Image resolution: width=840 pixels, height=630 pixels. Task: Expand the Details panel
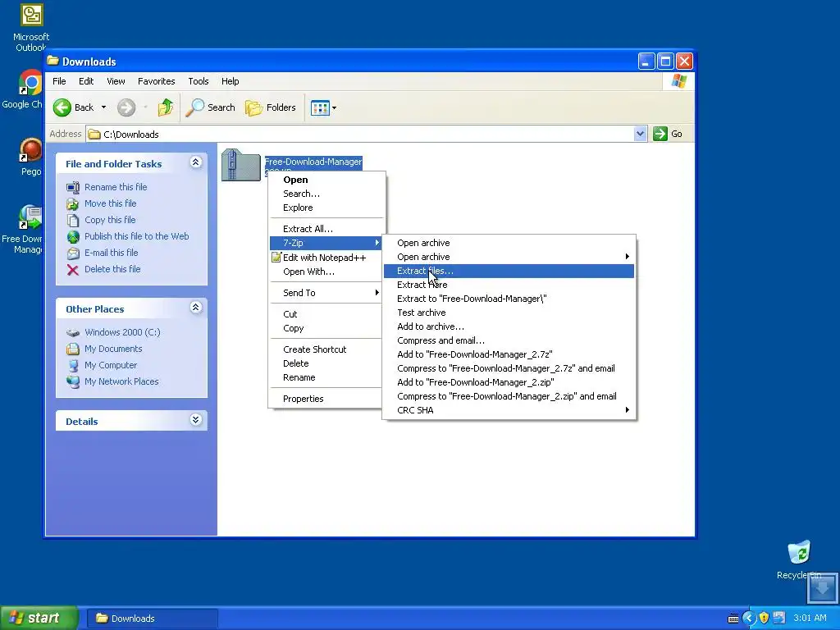(195, 420)
